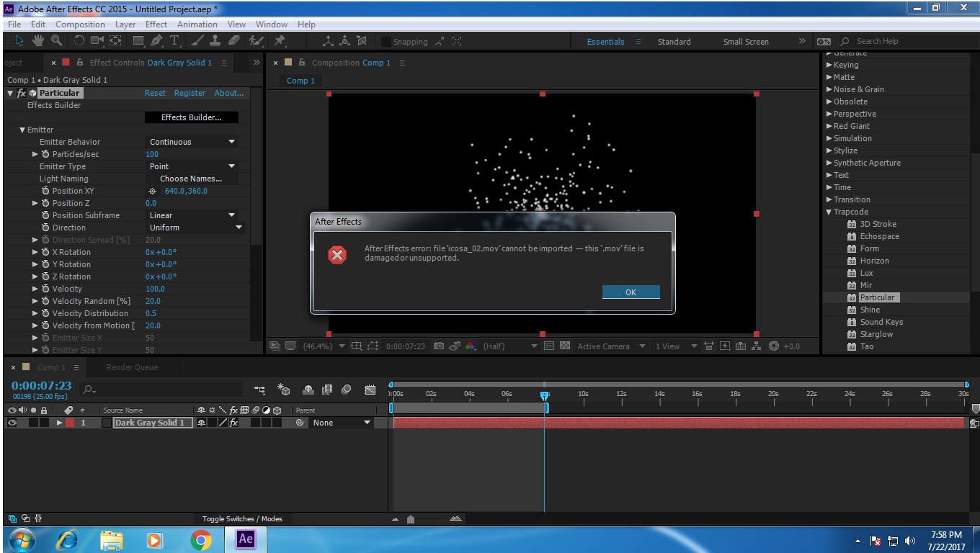This screenshot has height=553, width=980.
Task: Toggle Particular effect fx enable switch
Action: coord(22,93)
